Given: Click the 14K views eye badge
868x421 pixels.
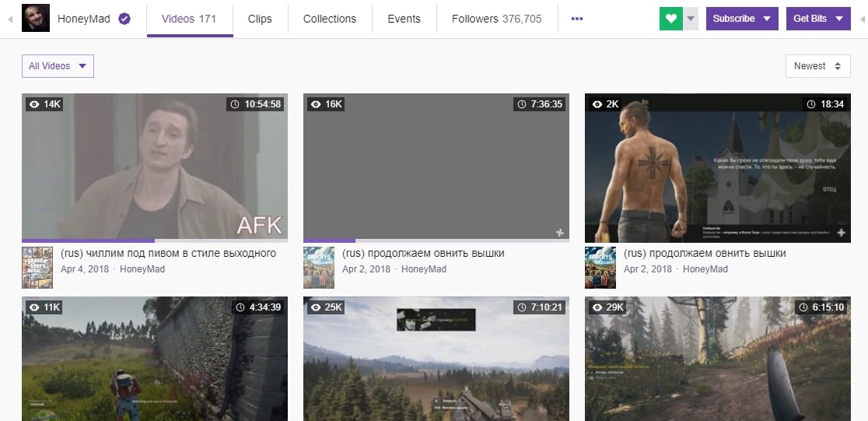Looking at the screenshot, I should pyautogui.click(x=45, y=104).
